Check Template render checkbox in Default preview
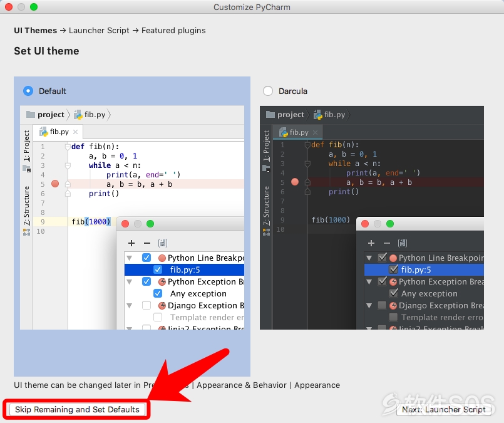The image size is (504, 423). 158,317
